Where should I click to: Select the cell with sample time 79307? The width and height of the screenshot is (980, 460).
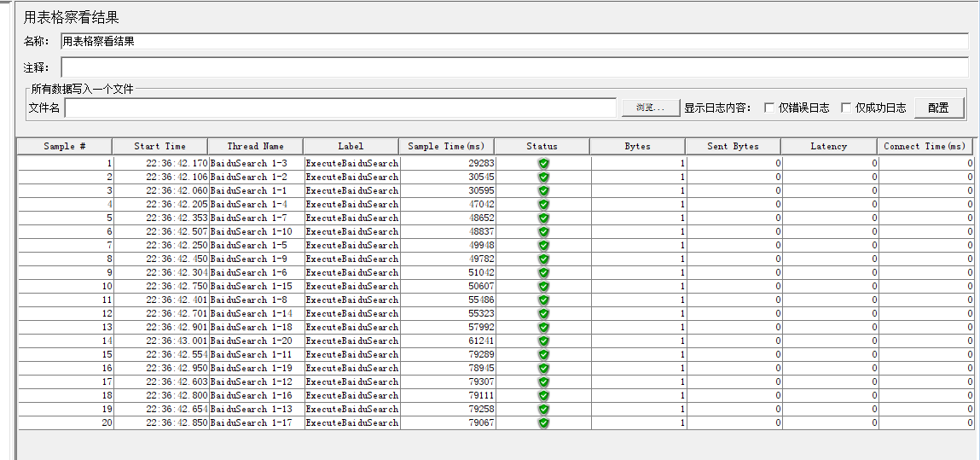pyautogui.click(x=448, y=382)
